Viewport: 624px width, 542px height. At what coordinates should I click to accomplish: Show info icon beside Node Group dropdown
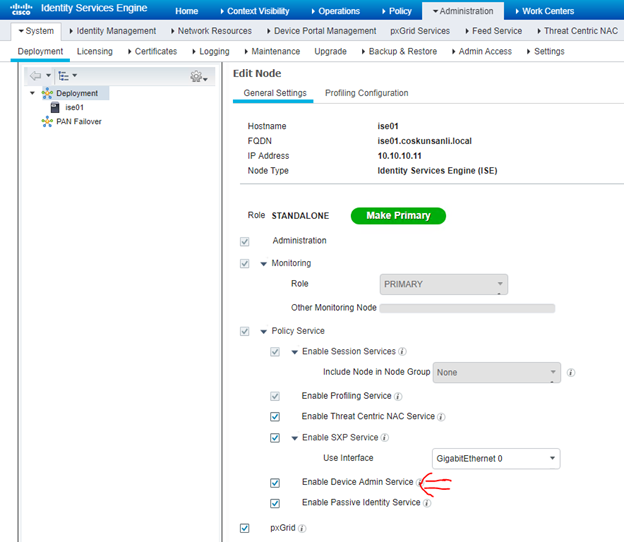tap(571, 373)
